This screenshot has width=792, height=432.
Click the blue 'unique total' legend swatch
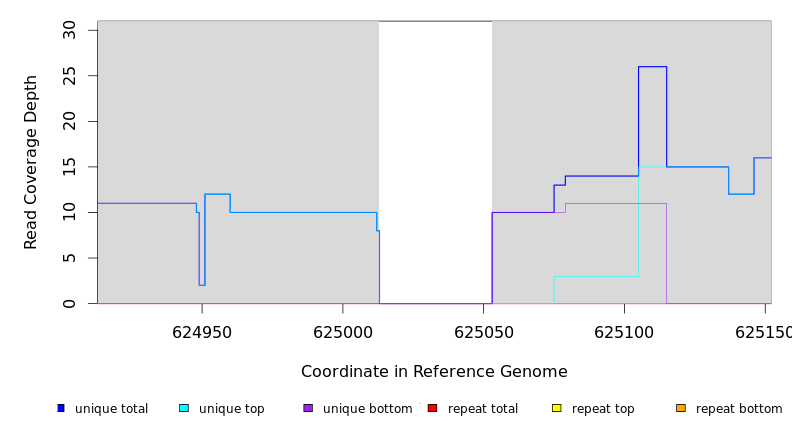pyautogui.click(x=61, y=408)
